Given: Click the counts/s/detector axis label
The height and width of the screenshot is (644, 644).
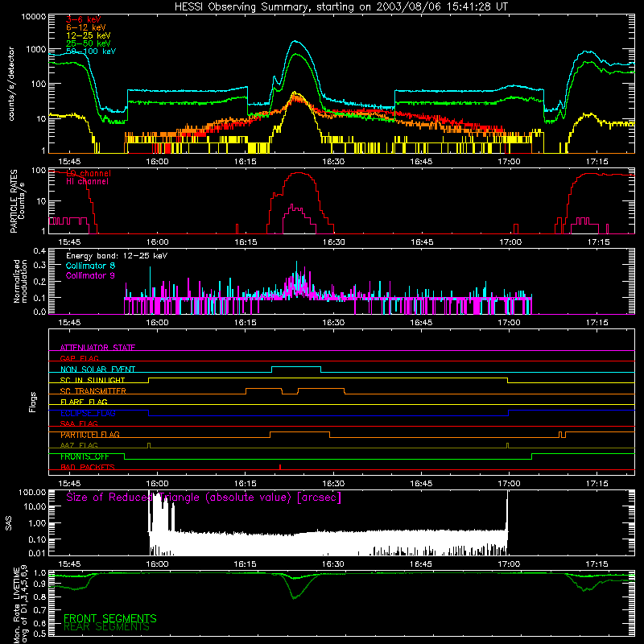Looking at the screenshot, I should tap(11, 84).
